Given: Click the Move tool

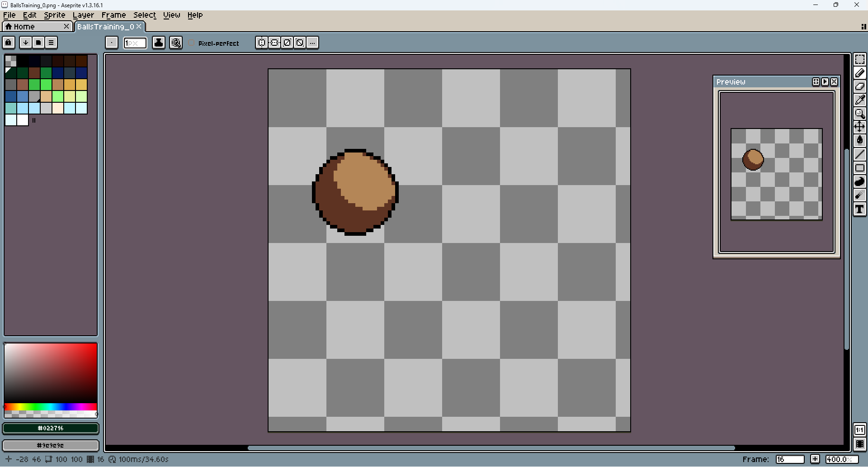Looking at the screenshot, I should coord(859,127).
